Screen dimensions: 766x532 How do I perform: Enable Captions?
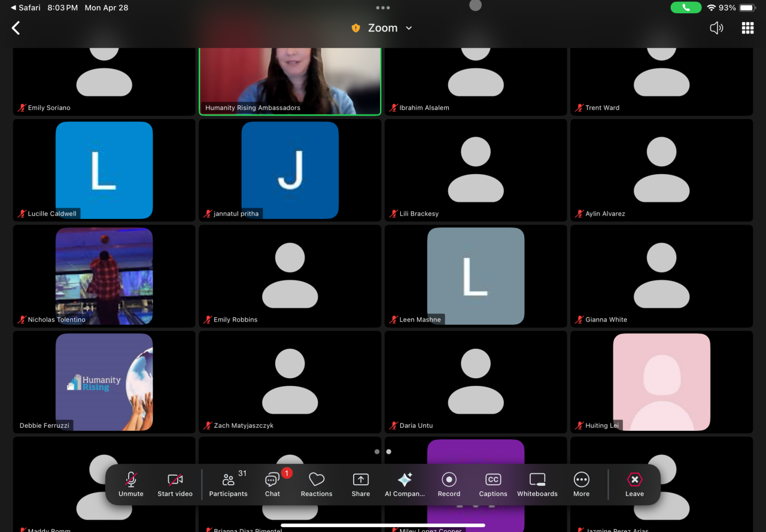(493, 484)
